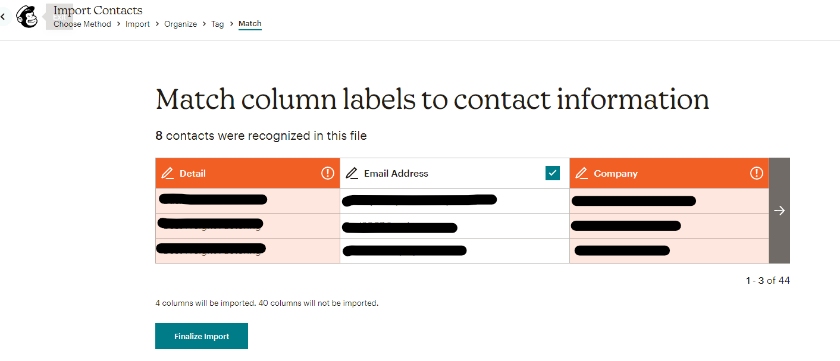Click warning icon on Company column
Screen dimensions: 840x361
(x=756, y=173)
